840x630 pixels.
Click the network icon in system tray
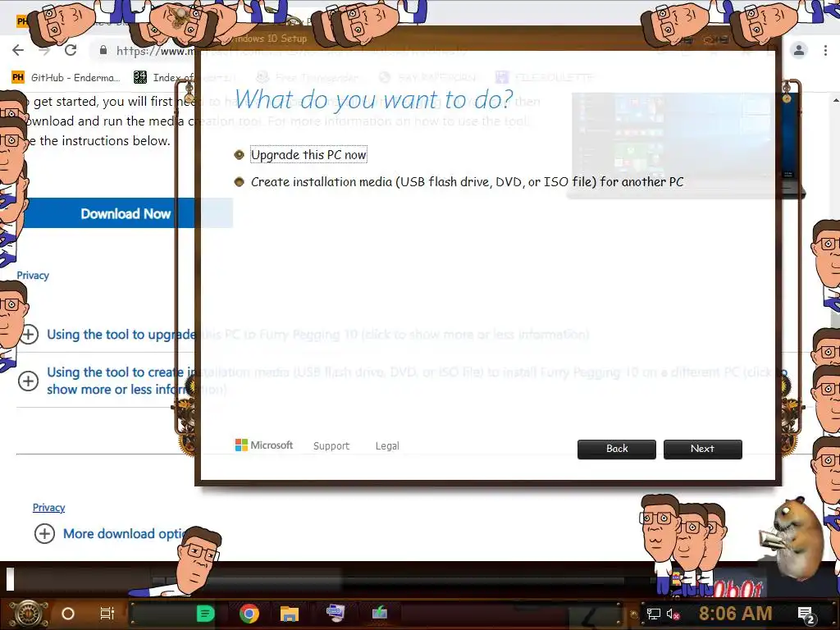click(653, 614)
